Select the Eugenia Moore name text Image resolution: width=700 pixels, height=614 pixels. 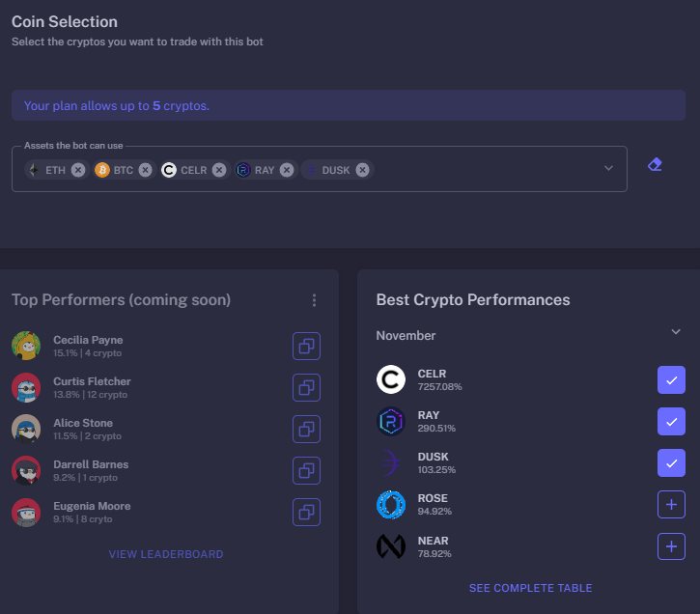(x=92, y=506)
